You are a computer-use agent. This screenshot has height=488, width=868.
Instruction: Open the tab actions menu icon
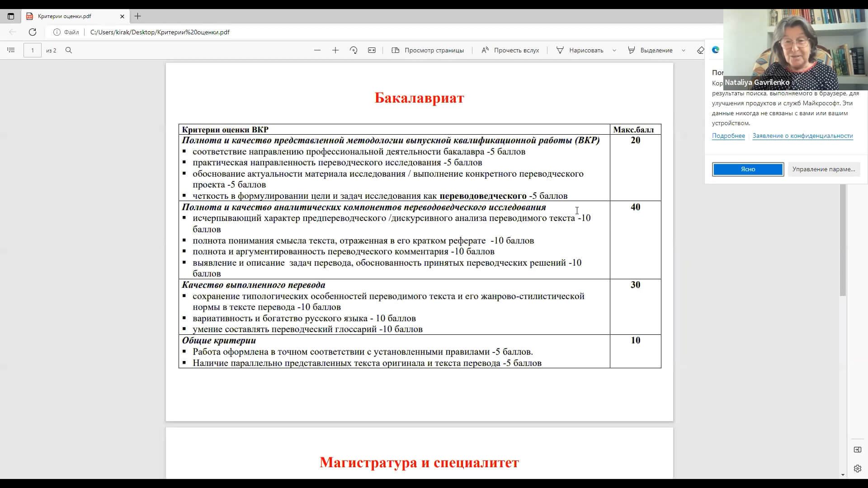point(11,16)
